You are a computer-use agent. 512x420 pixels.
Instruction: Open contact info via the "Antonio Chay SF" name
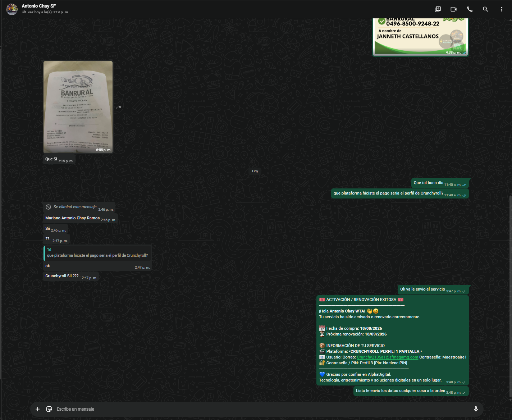pyautogui.click(x=39, y=6)
